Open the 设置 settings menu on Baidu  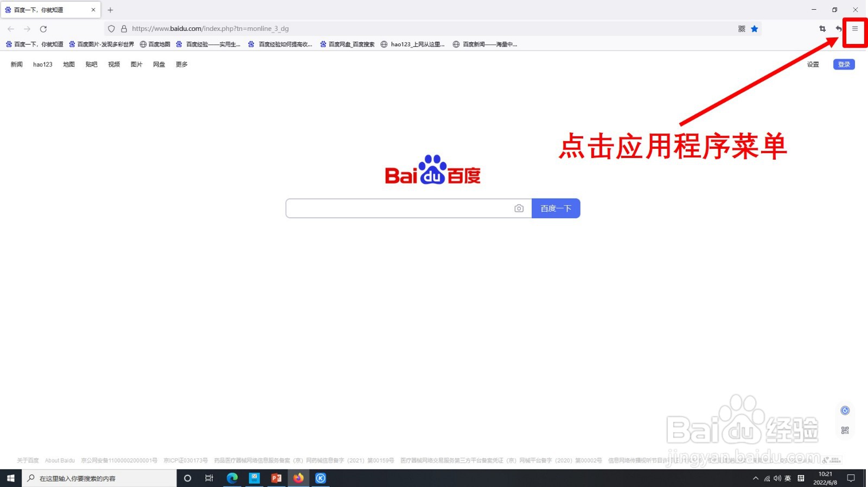(813, 64)
